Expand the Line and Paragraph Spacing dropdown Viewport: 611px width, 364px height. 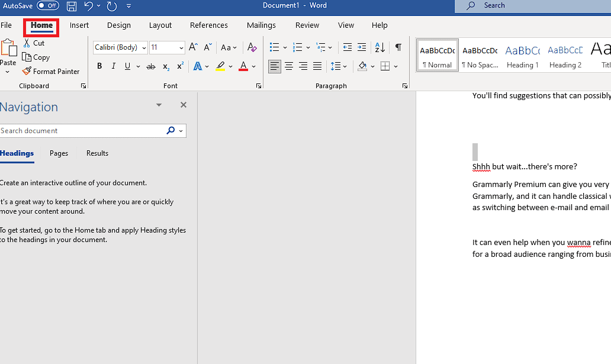345,66
